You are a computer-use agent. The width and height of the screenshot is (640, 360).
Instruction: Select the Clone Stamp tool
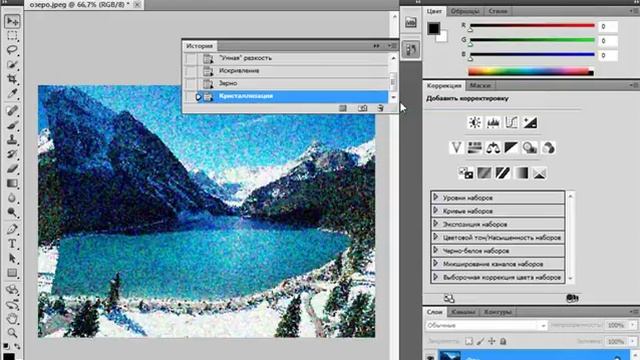coord(12,140)
